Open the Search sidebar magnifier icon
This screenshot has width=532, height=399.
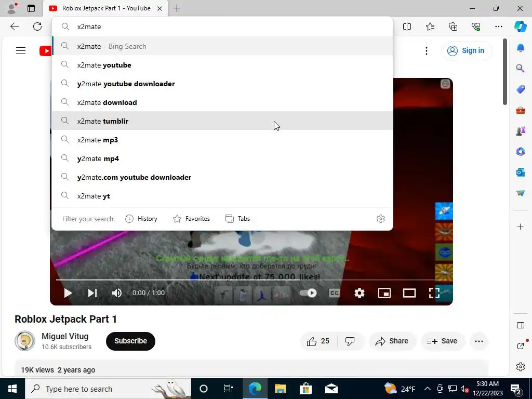point(520,69)
